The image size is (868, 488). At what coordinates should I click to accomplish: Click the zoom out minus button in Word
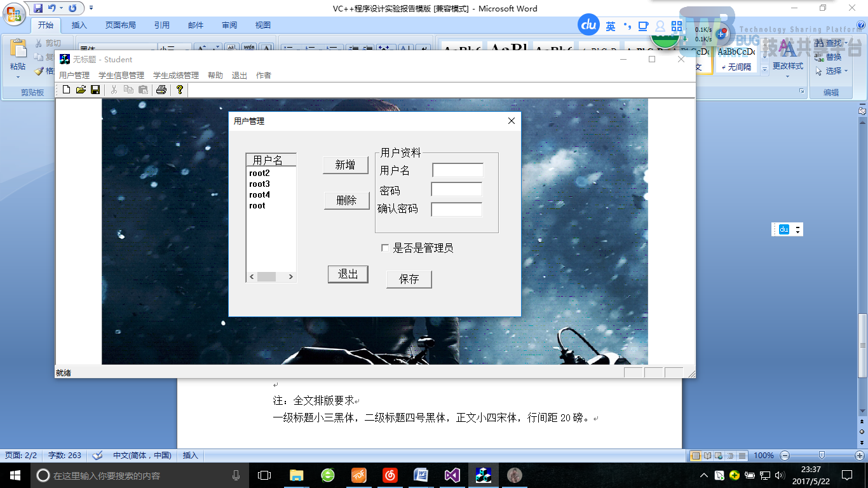(785, 456)
